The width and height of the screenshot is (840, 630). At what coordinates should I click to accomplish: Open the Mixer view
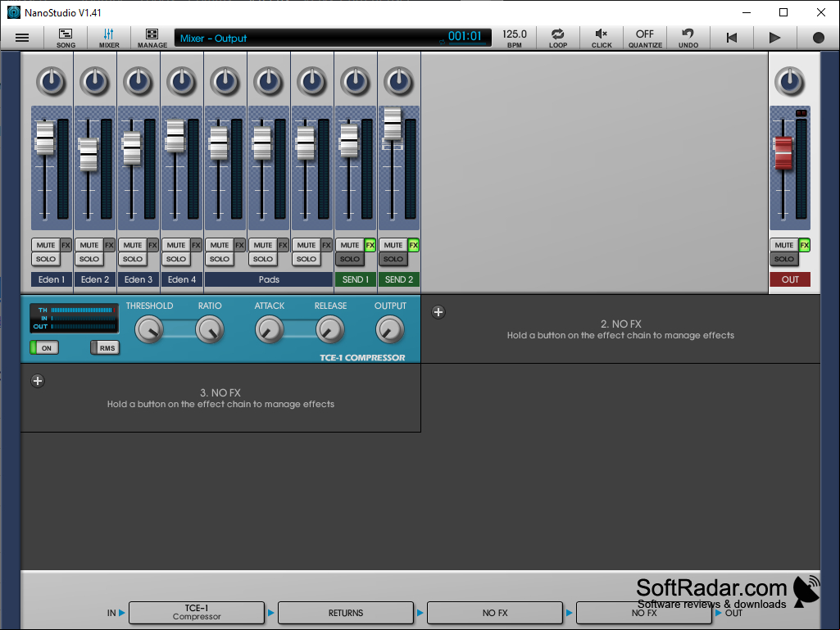click(109, 38)
